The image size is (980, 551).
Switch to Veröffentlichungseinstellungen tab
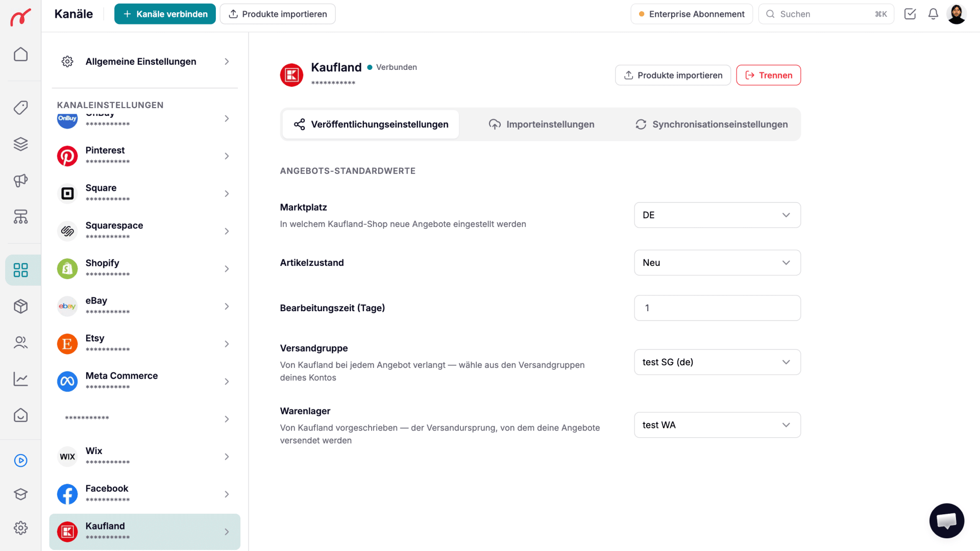coord(371,124)
